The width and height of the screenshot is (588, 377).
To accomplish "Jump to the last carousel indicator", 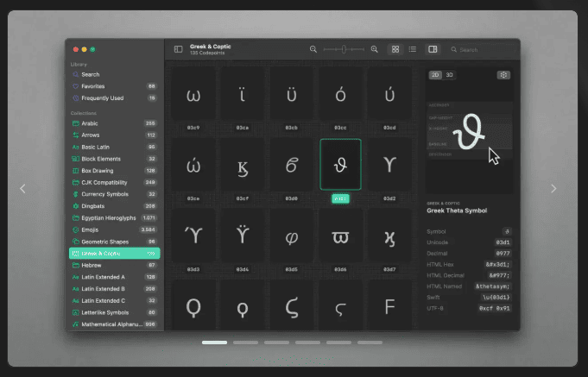I will point(370,342).
